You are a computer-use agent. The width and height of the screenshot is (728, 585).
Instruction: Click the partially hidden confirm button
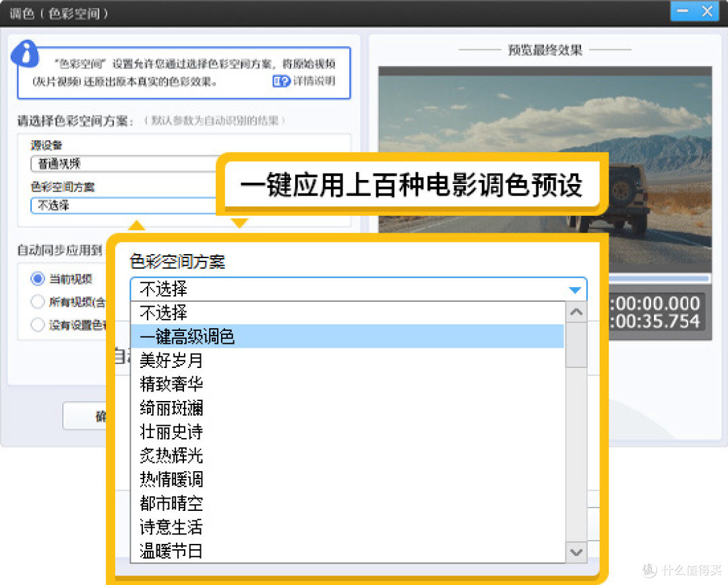(85, 416)
